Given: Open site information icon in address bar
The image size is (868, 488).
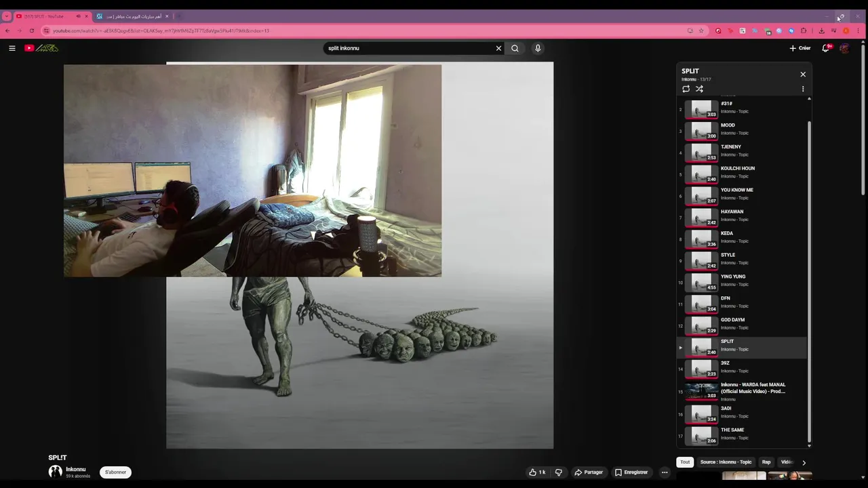Looking at the screenshot, I should 46,30.
